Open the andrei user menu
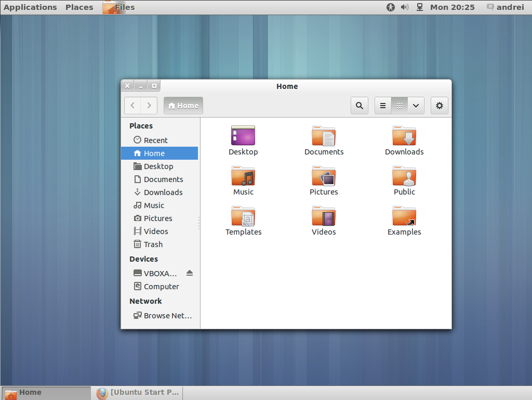This screenshot has height=400, width=532. [510, 7]
